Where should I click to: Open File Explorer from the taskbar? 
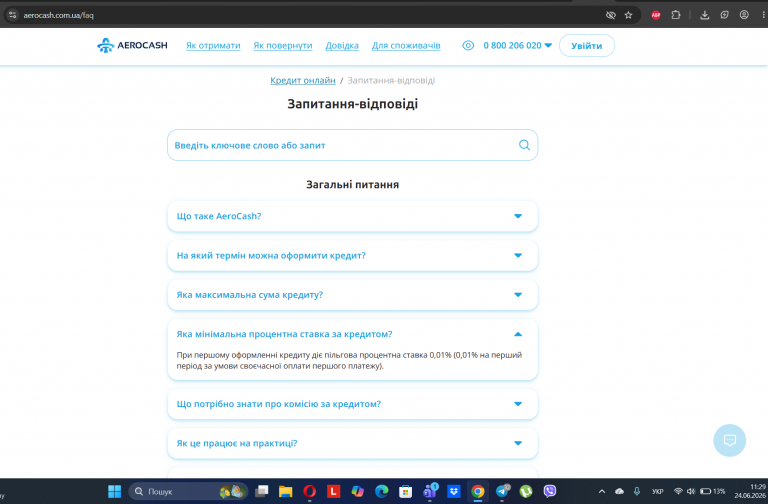(x=286, y=491)
